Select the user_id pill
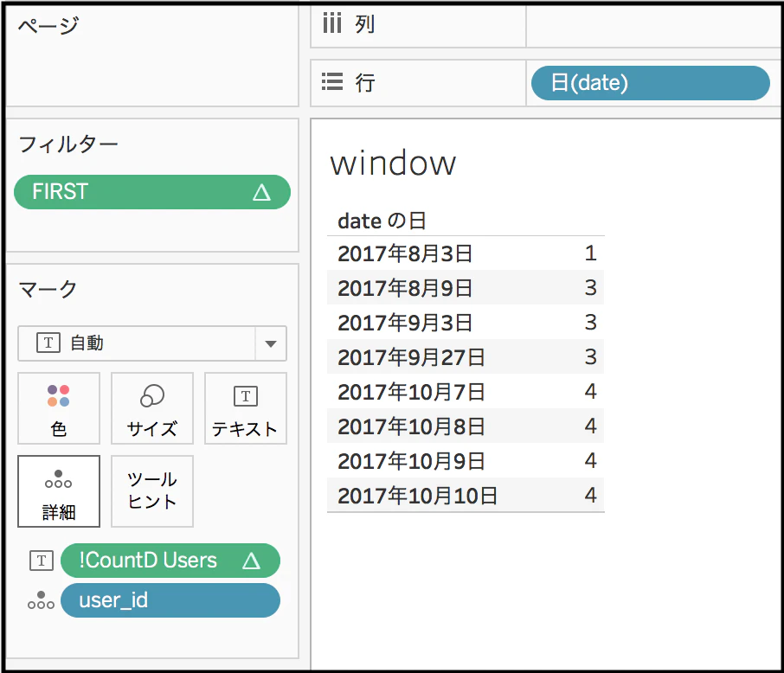Image resolution: width=784 pixels, height=673 pixels. pos(170,600)
